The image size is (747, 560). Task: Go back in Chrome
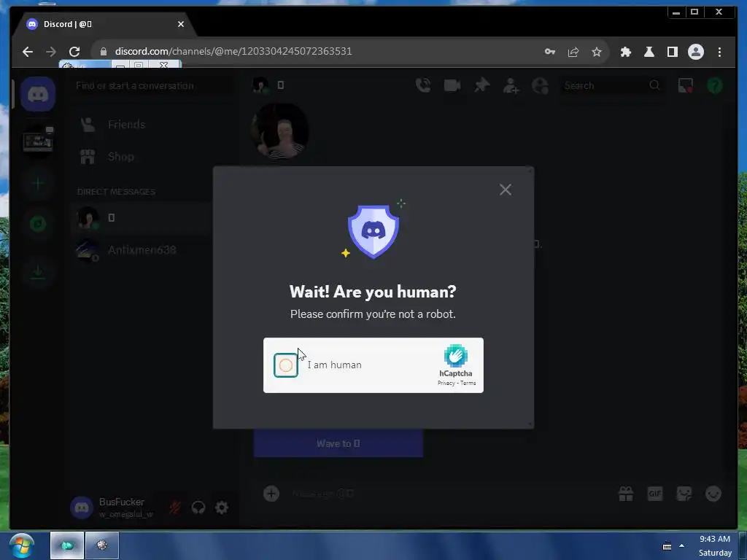tap(28, 52)
